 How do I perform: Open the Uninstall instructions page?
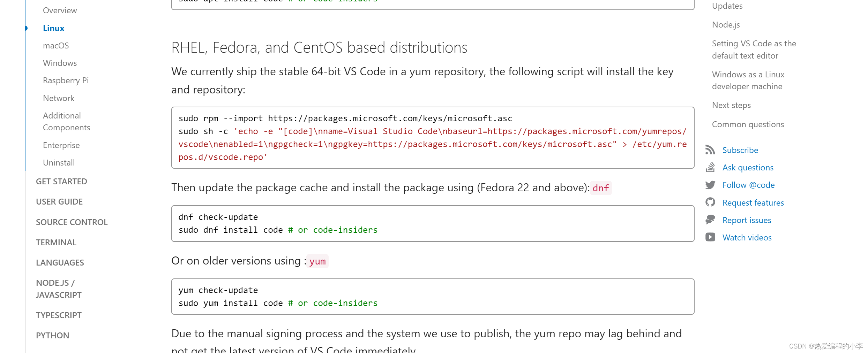click(59, 162)
